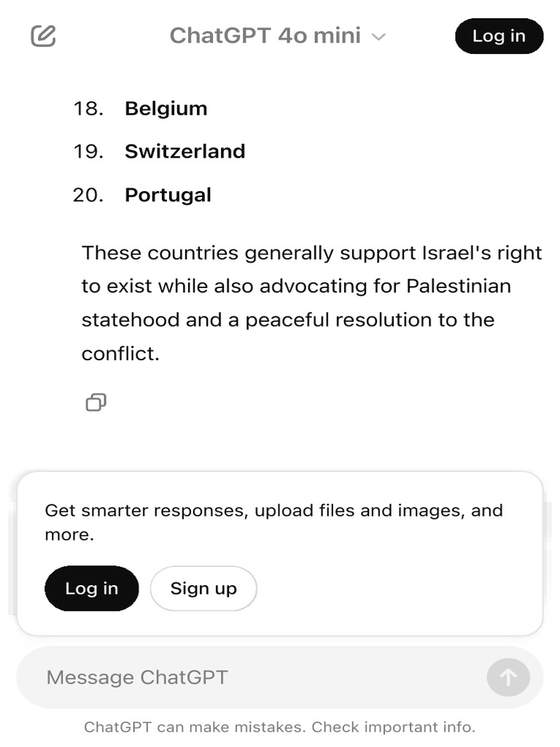Click Israel's right in the response text
This screenshot has height=747, width=560.
(x=482, y=253)
